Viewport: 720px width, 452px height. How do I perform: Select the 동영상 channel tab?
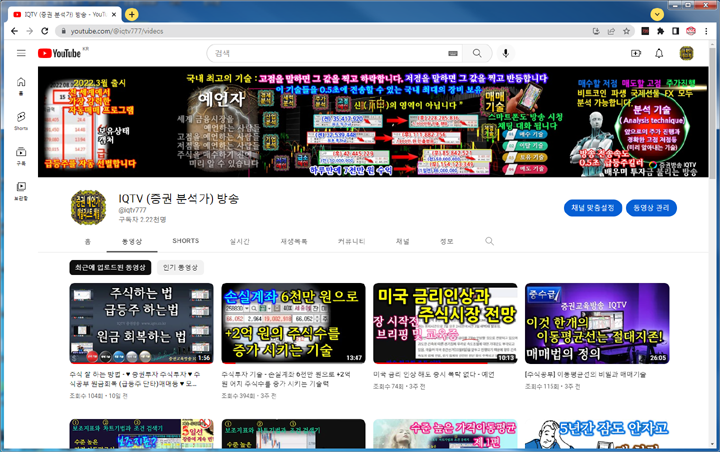132,242
